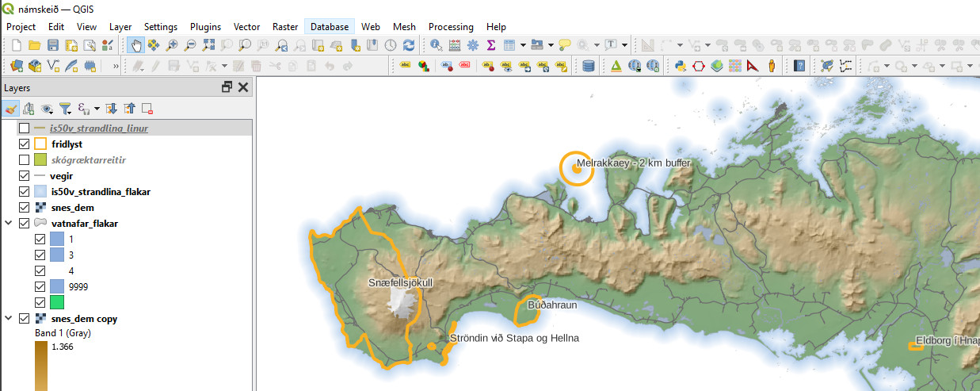Select the snes_dem layer entry
This screenshot has height=391, width=980.
tap(73, 208)
